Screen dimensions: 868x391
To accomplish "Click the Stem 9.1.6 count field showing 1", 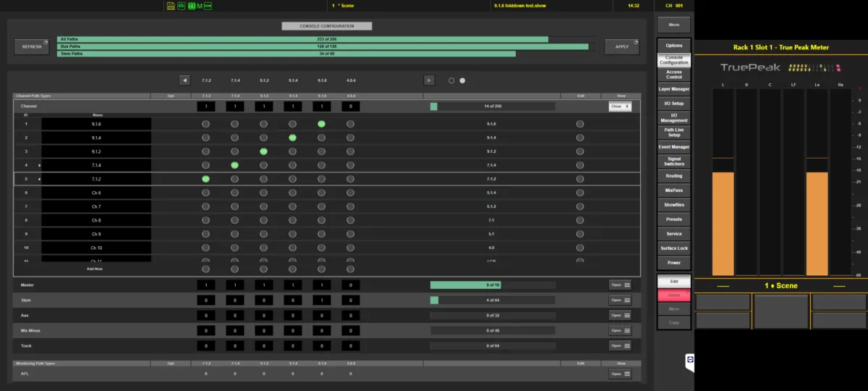I will click(321, 300).
